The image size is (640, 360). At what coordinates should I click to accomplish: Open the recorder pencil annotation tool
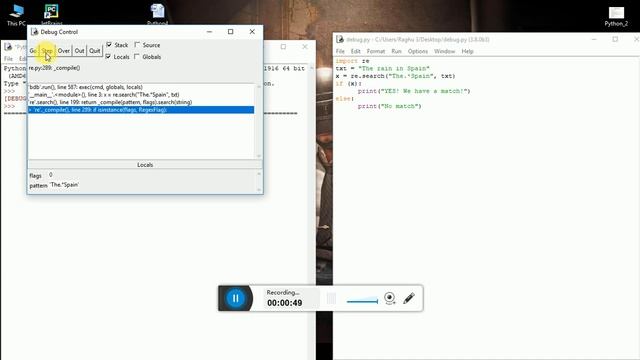(409, 298)
